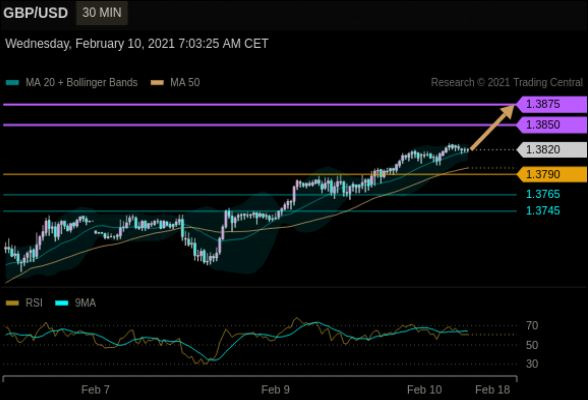Toggle the MA 50 legend entry
The width and height of the screenshot is (588, 400).
175,82
